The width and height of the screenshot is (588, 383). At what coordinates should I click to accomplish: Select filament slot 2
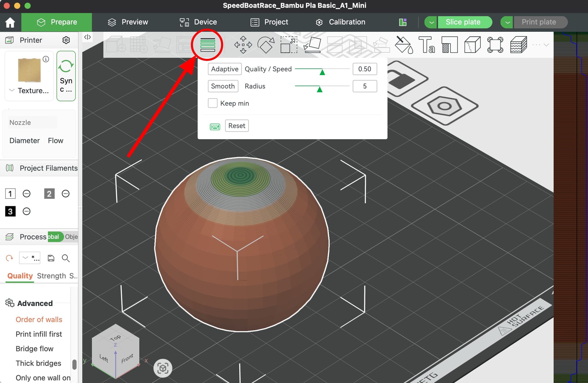coord(49,194)
